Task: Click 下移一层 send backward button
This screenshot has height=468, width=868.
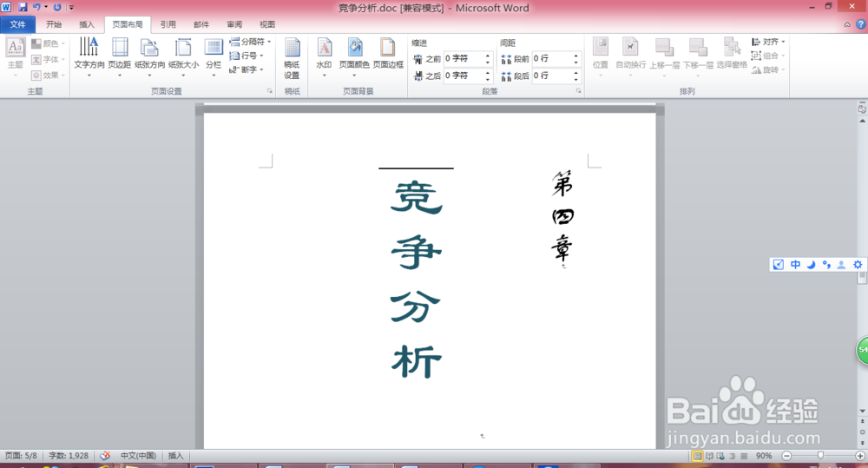Action: pos(698,57)
